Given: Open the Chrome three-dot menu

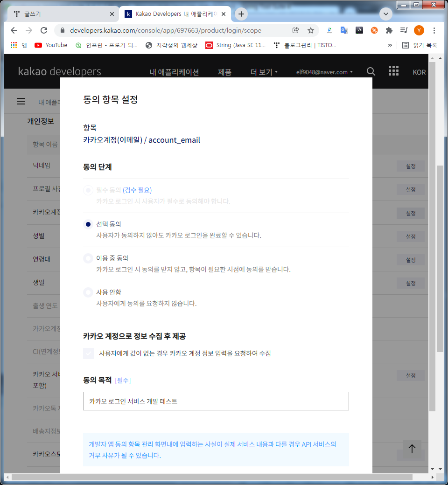Looking at the screenshot, I should pos(434,30).
